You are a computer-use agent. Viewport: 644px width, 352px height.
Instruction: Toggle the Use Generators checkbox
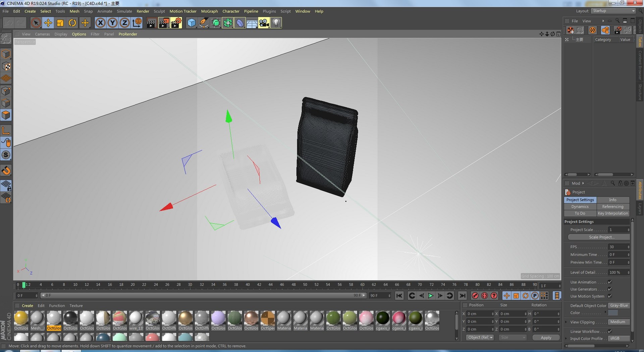click(610, 289)
